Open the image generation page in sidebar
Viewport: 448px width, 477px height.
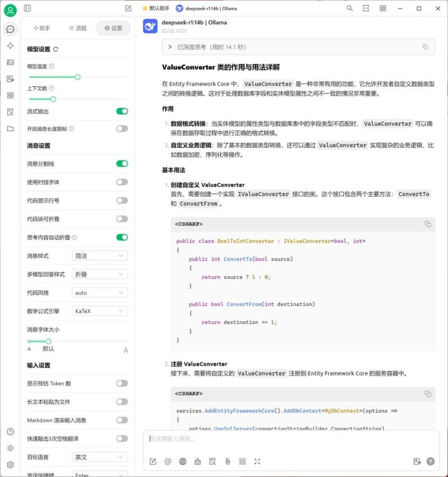pyautogui.click(x=10, y=62)
